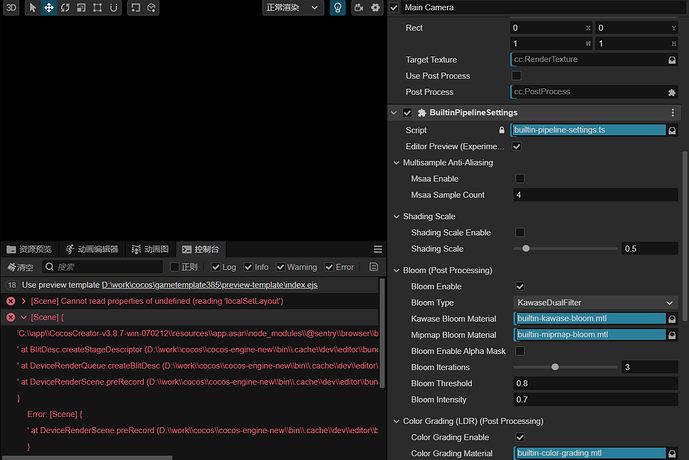
Task: Click the builtin-color-grading.mtl asset reference
Action: (x=591, y=453)
